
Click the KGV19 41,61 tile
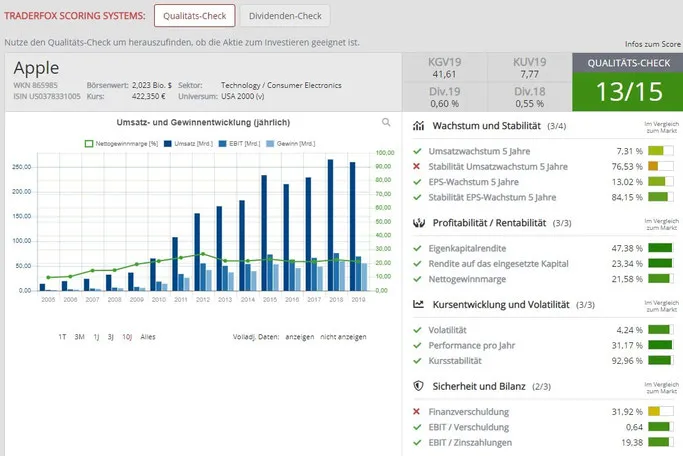click(444, 68)
